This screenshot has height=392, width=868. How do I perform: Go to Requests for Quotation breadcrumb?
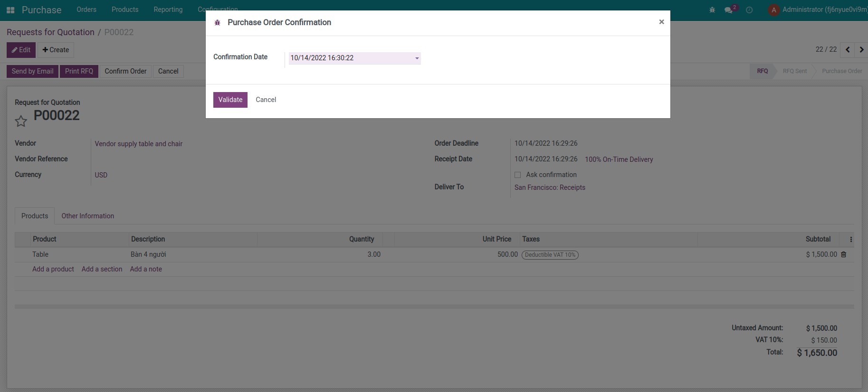(x=50, y=32)
